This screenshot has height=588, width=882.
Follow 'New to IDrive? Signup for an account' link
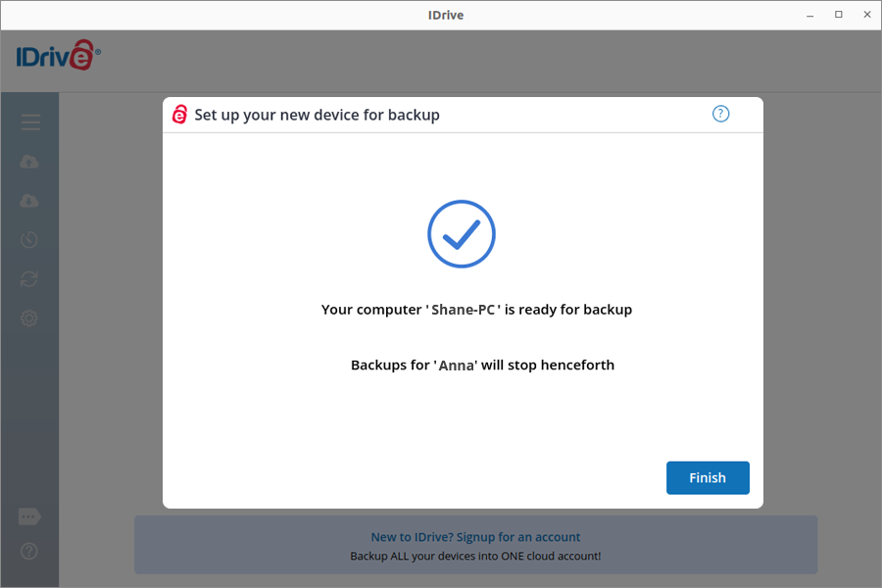point(475,537)
